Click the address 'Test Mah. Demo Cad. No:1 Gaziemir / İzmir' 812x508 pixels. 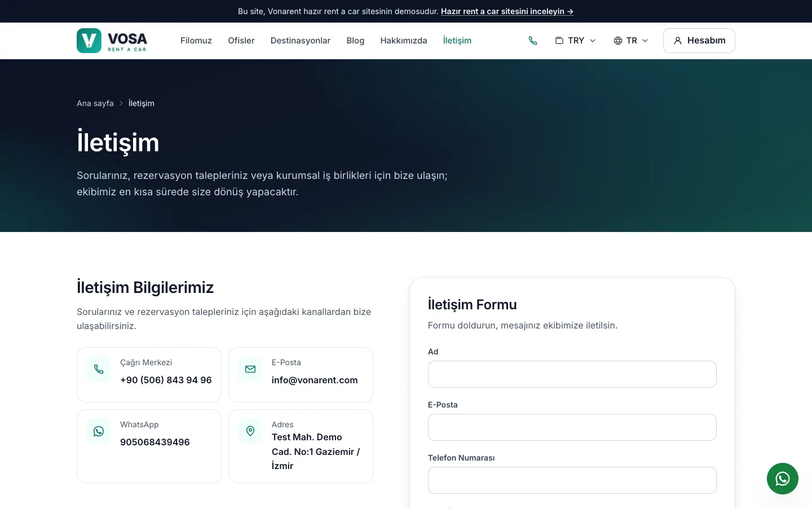(x=316, y=452)
